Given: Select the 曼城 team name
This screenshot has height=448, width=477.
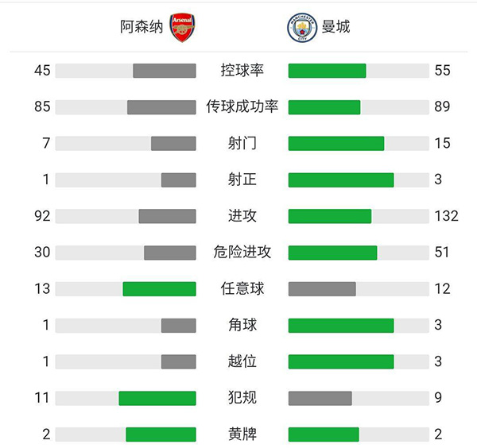Looking at the screenshot, I should (x=335, y=27).
